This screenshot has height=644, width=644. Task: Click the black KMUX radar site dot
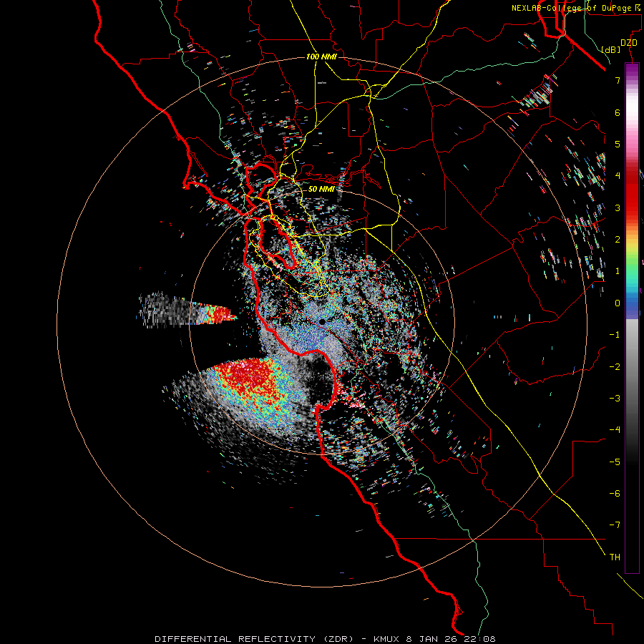(323, 322)
